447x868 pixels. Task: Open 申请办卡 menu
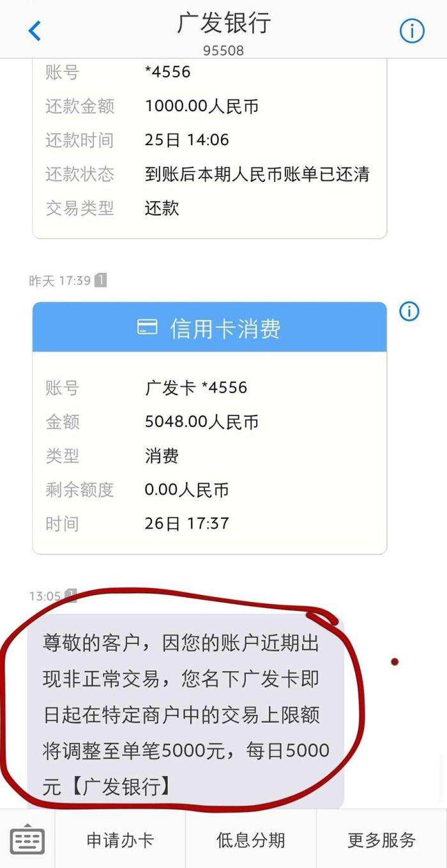[x=120, y=839]
